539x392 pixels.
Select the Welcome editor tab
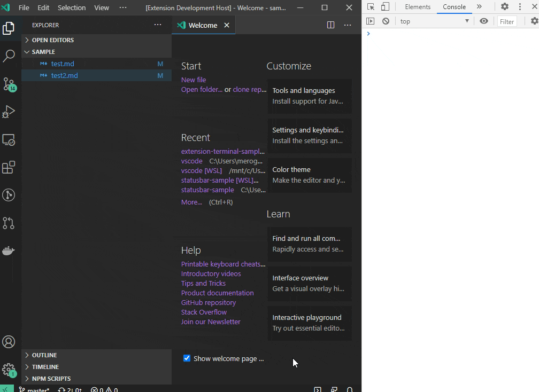tap(204, 25)
